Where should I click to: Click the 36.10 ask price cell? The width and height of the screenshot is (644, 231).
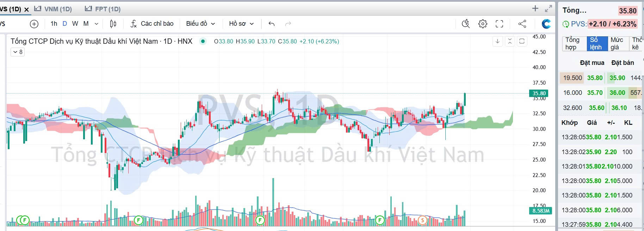click(x=619, y=108)
